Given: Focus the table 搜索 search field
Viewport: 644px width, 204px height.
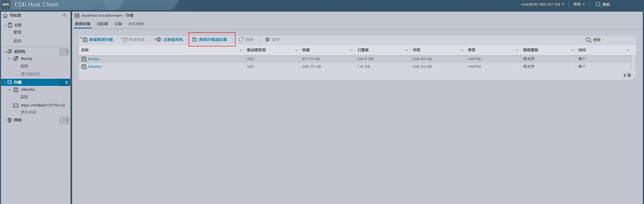Looking at the screenshot, I should tap(610, 40).
